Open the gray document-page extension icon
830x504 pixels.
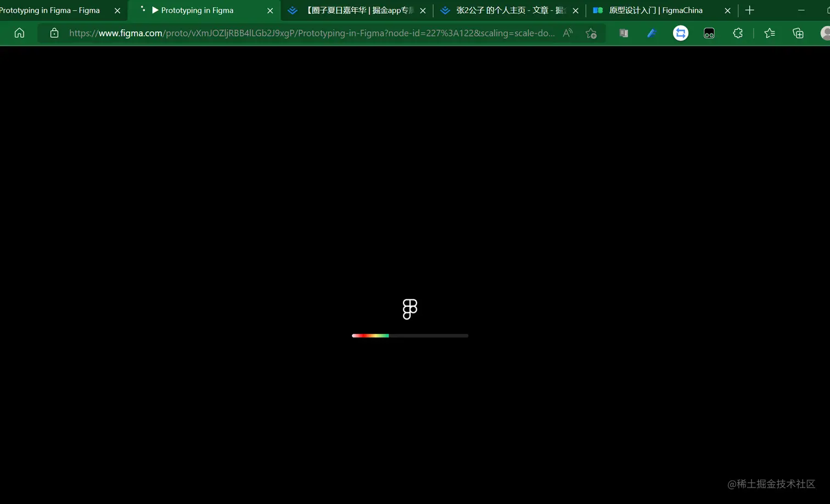click(624, 33)
